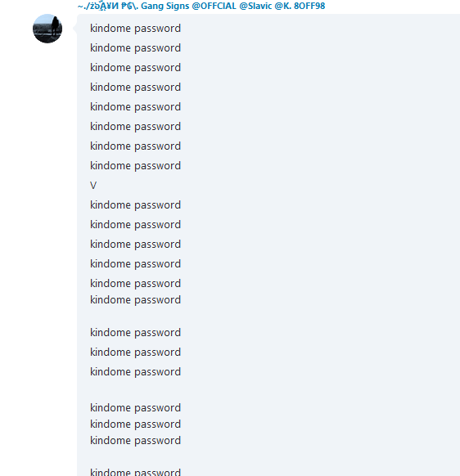The image size is (460, 476).
Task: Click the last line before the first blank gap
Action: pos(136,300)
